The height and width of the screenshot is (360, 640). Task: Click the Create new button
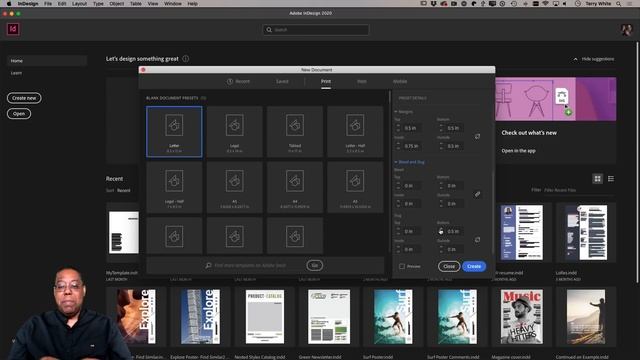pyautogui.click(x=24, y=98)
